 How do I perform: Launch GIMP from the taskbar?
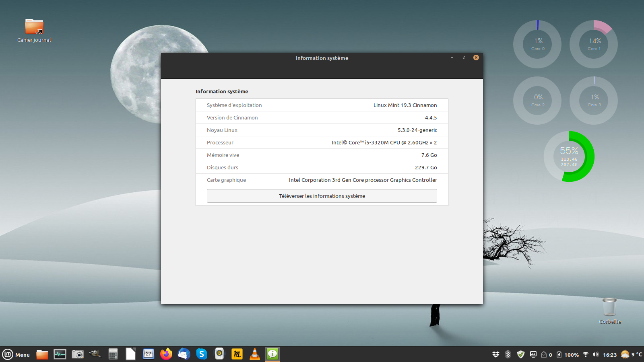(95, 354)
